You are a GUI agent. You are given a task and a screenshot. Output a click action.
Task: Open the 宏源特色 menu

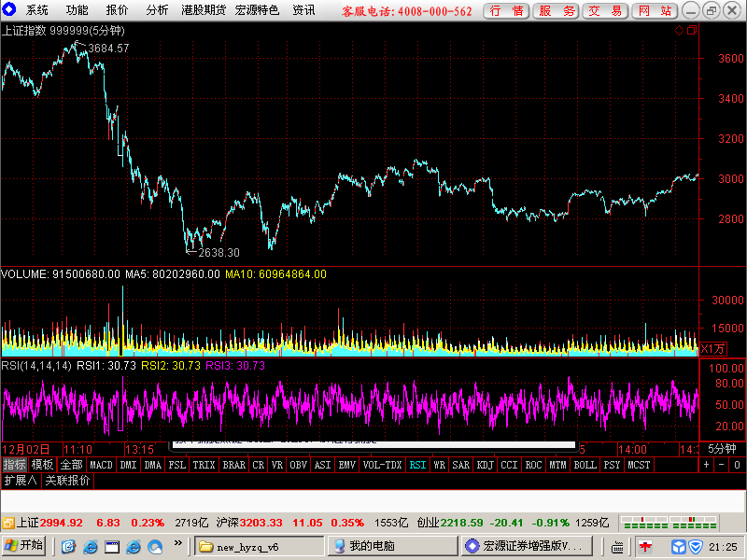257,10
